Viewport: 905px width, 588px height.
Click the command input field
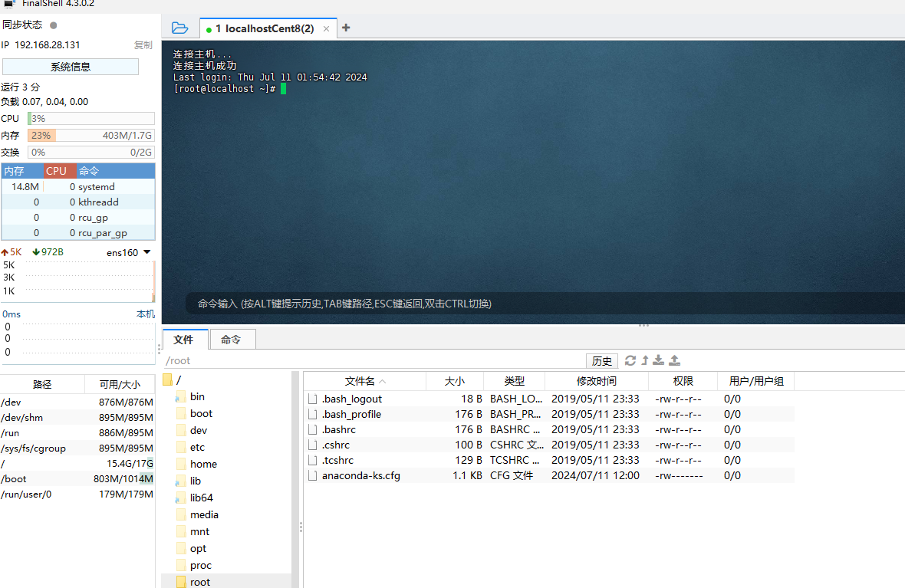(x=537, y=304)
